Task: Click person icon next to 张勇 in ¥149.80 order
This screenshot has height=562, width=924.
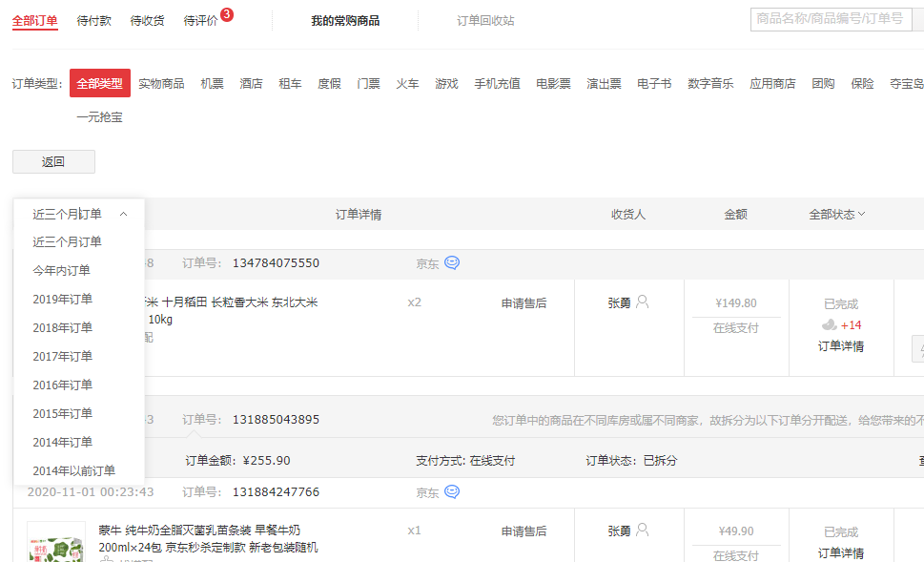Action: (643, 302)
